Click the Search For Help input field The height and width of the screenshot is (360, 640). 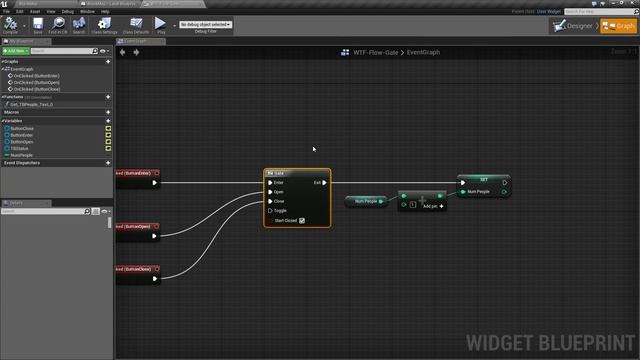click(x=599, y=11)
